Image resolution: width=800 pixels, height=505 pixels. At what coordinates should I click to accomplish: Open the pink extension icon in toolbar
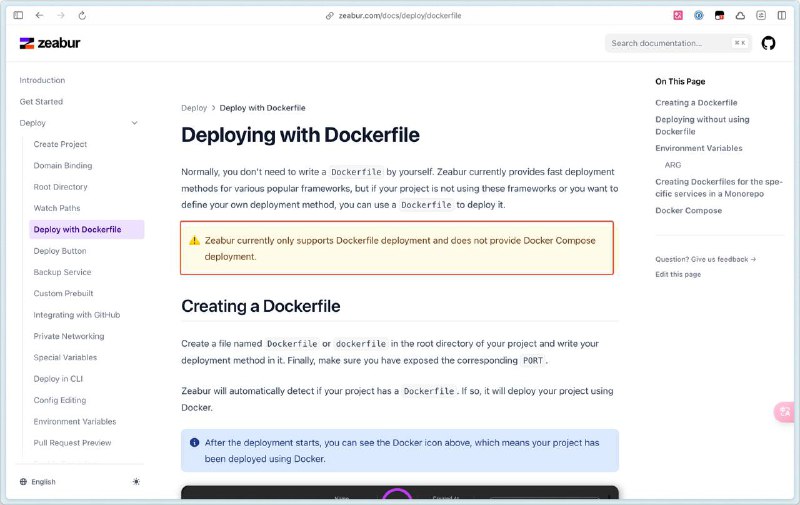coord(678,15)
